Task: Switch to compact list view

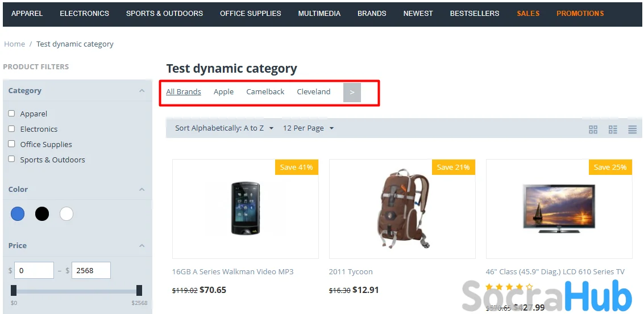Action: (632, 130)
